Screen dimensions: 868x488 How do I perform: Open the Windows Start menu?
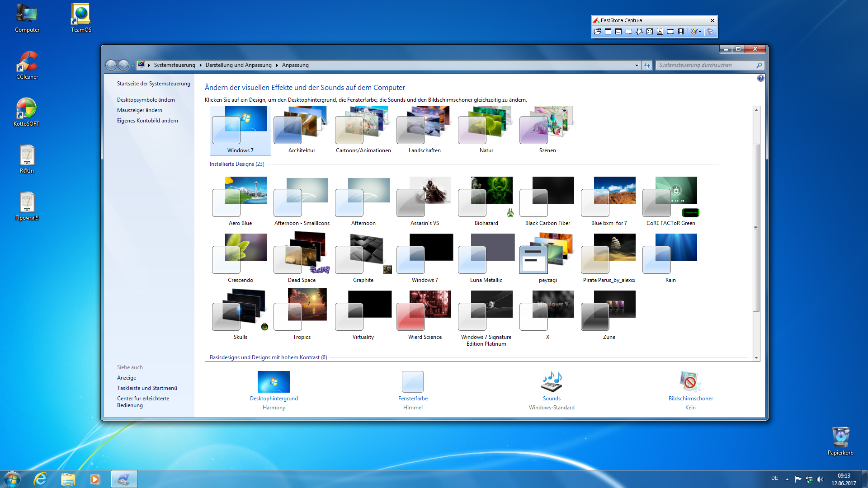click(12, 479)
